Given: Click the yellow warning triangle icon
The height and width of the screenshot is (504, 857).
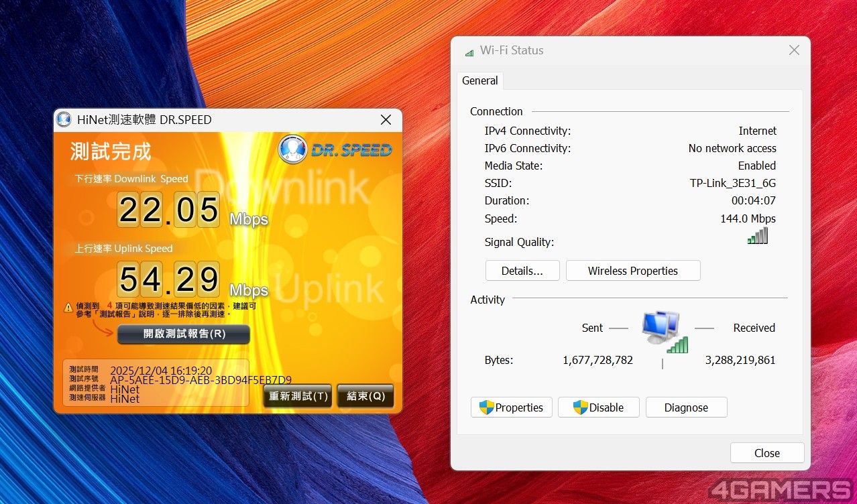Looking at the screenshot, I should pos(68,308).
